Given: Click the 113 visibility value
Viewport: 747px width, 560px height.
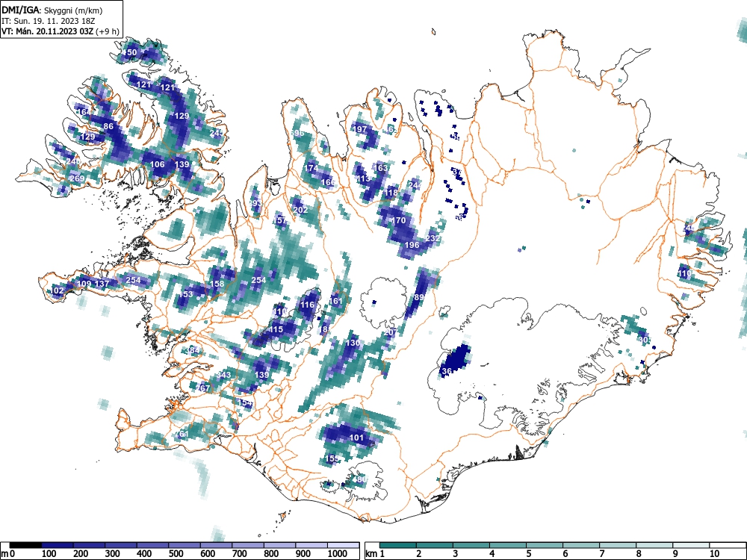Looking at the screenshot, I should 363,178.
